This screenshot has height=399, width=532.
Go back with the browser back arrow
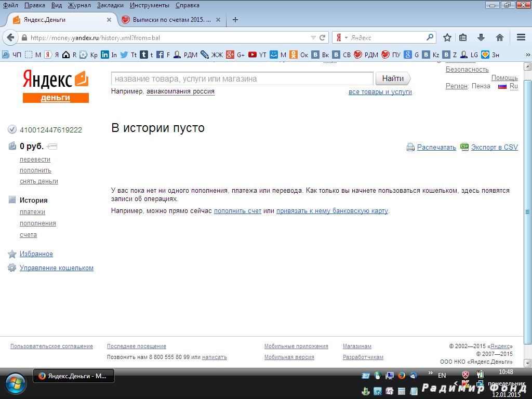[10, 37]
